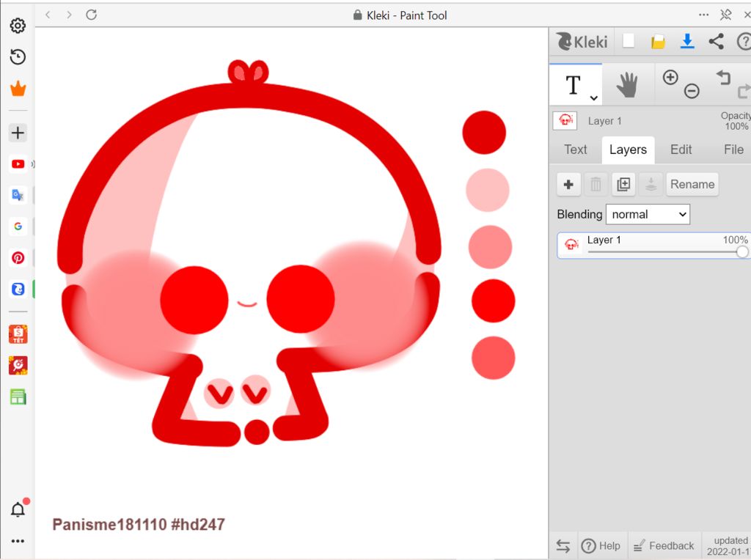Image resolution: width=751 pixels, height=560 pixels.
Task: Select the Hand pan tool
Action: (627, 85)
